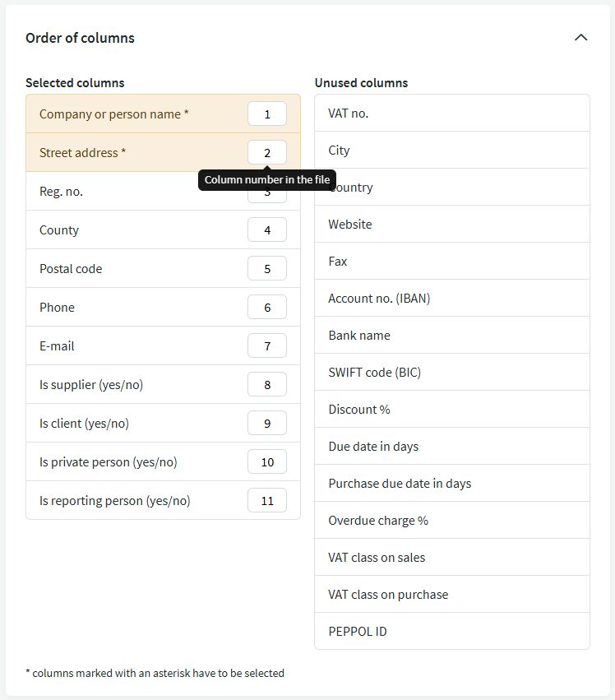Viewport: 615px width, 700px height.
Task: Collapse the Order of columns section
Action: point(580,38)
